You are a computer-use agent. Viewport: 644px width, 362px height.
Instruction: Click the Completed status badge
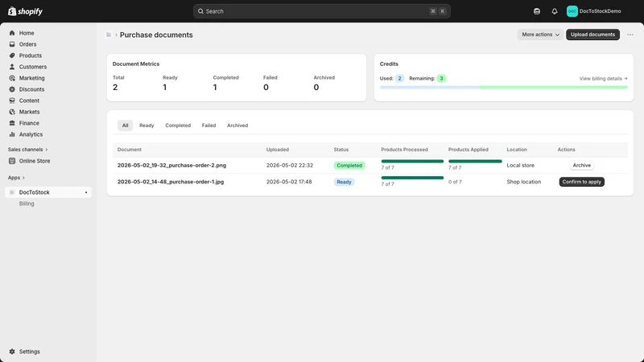point(349,166)
